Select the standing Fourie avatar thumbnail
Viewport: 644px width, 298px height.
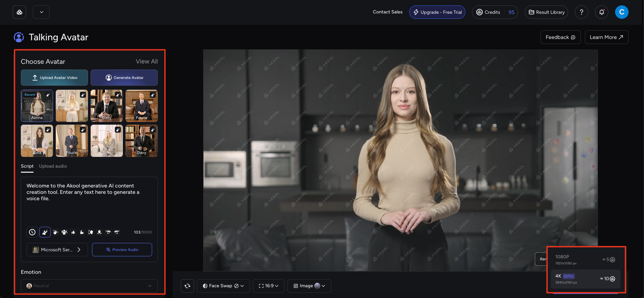[72, 141]
